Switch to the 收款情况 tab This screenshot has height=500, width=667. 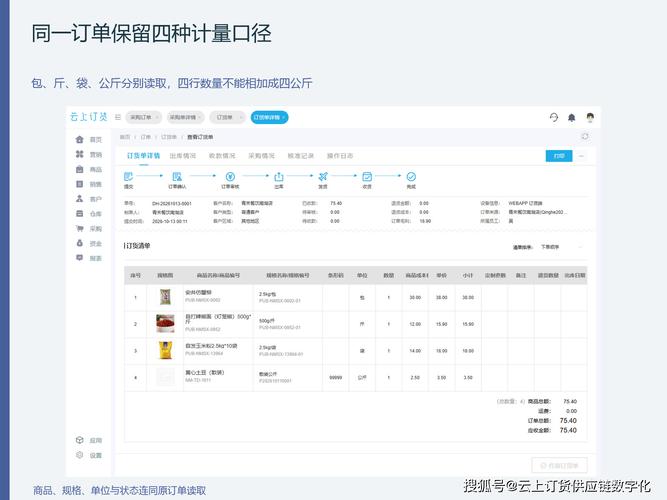[x=222, y=156]
